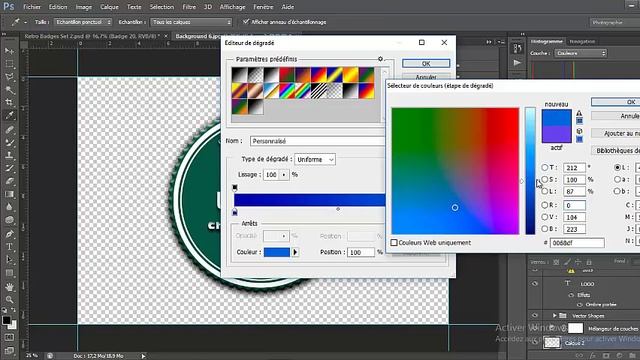Select the Rectangle shape tool
The width and height of the screenshot is (640, 360).
click(x=9, y=273)
